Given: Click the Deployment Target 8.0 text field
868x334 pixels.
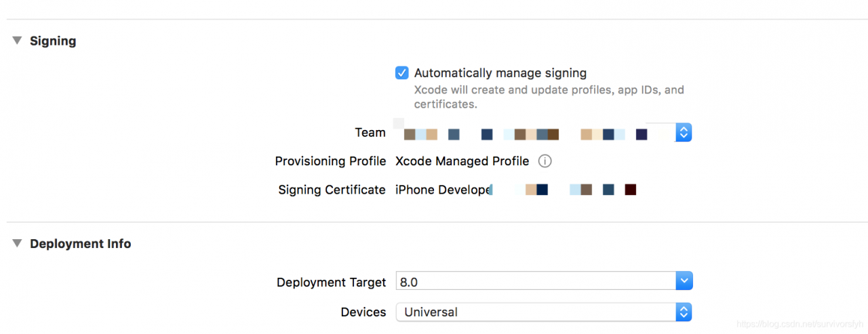Looking at the screenshot, I should click(536, 281).
